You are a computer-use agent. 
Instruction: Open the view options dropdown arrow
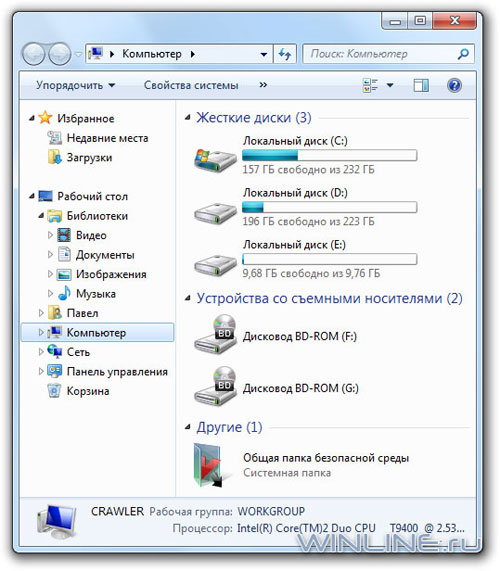[x=390, y=86]
